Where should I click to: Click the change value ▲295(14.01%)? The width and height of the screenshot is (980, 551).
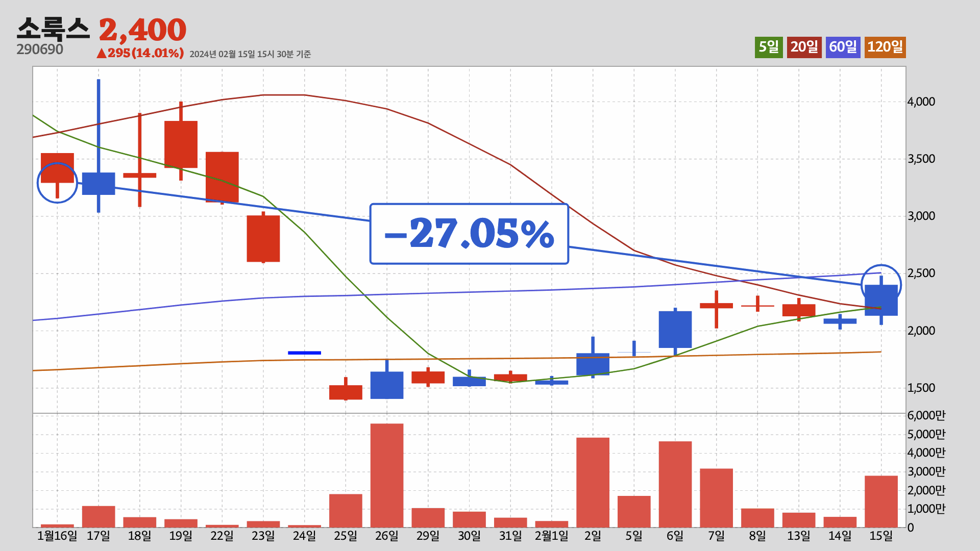coord(140,53)
